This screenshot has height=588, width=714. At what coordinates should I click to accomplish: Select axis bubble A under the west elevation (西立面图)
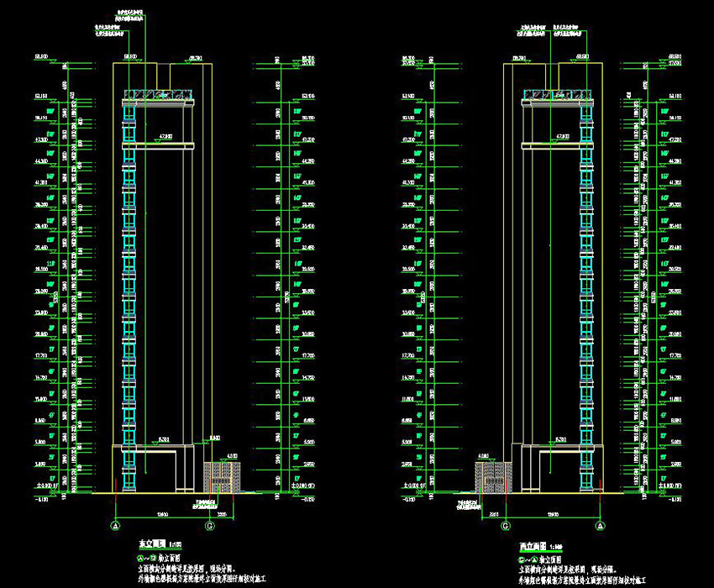[600, 526]
